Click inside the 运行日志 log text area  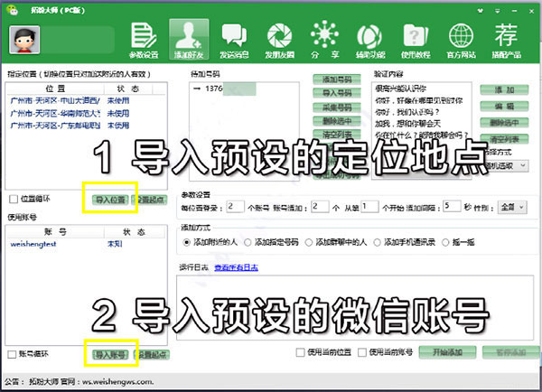(x=355, y=307)
